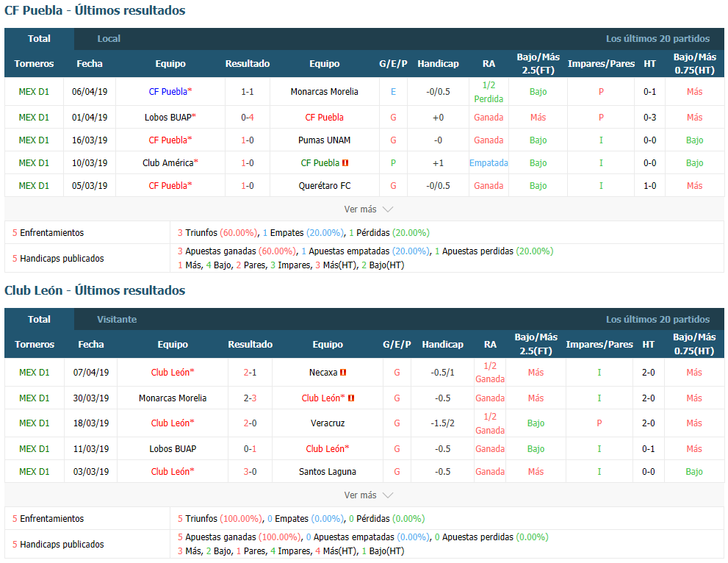Click the E outcome in Monarcas Morelia row
The image size is (728, 563).
[393, 92]
